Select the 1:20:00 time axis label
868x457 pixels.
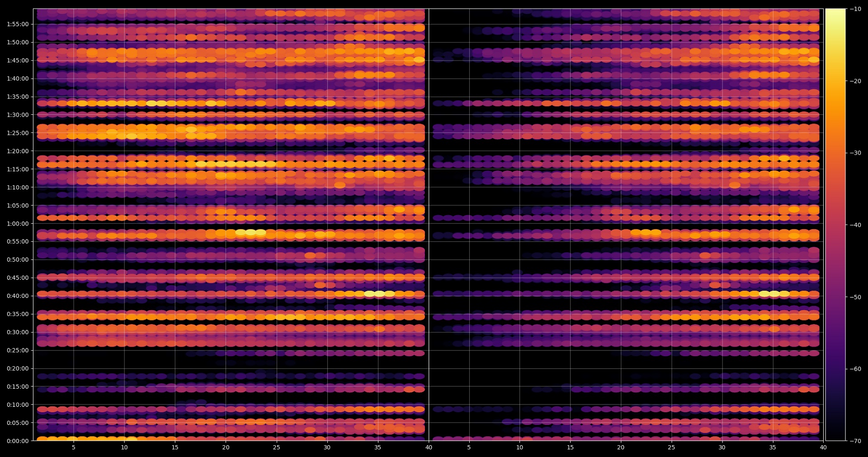[x=18, y=151]
